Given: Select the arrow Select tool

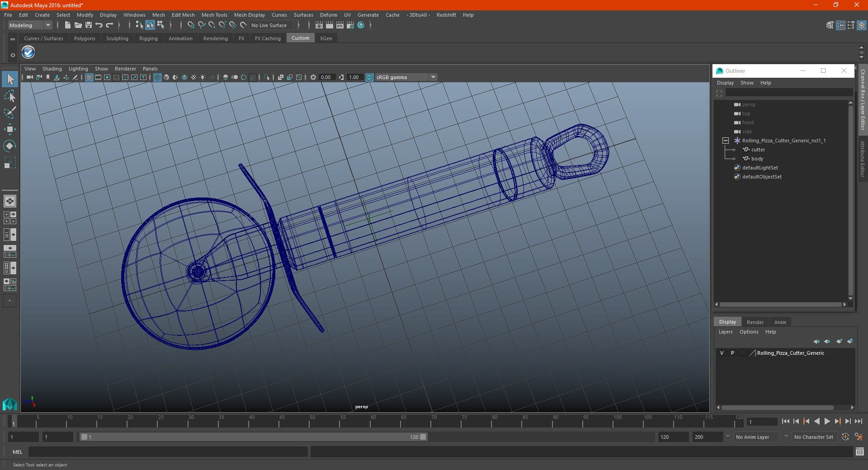Looking at the screenshot, I should pos(10,79).
